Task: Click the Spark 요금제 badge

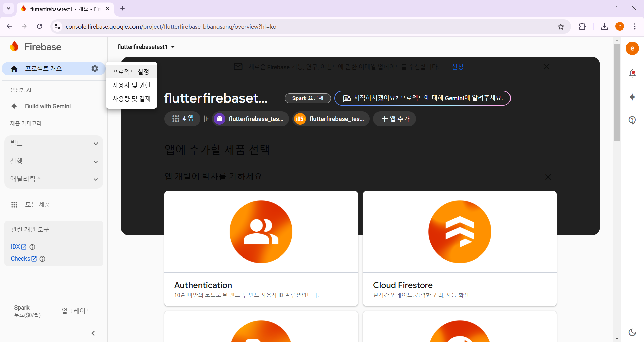Action: pos(308,98)
